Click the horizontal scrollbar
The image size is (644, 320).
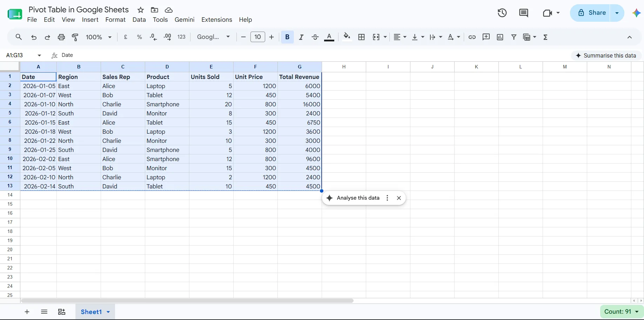click(x=187, y=301)
